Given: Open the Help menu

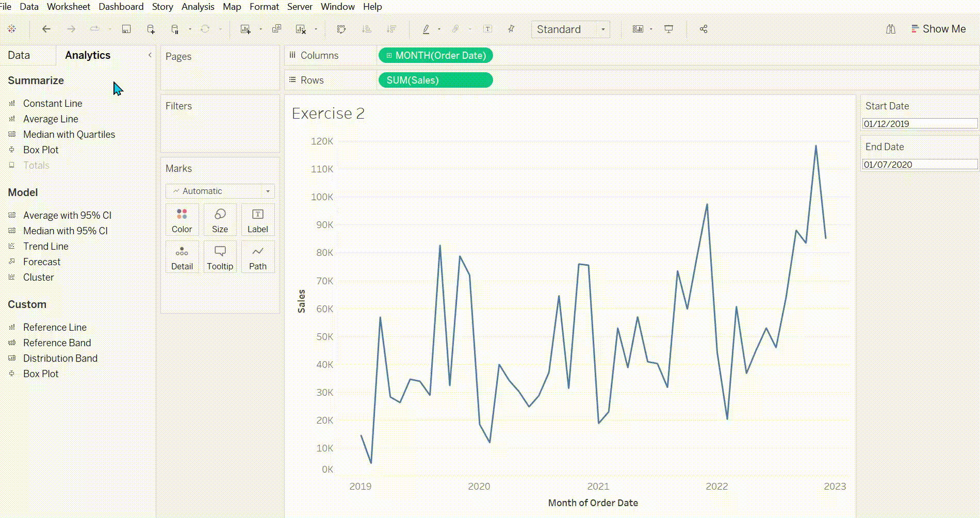Looking at the screenshot, I should [372, 7].
